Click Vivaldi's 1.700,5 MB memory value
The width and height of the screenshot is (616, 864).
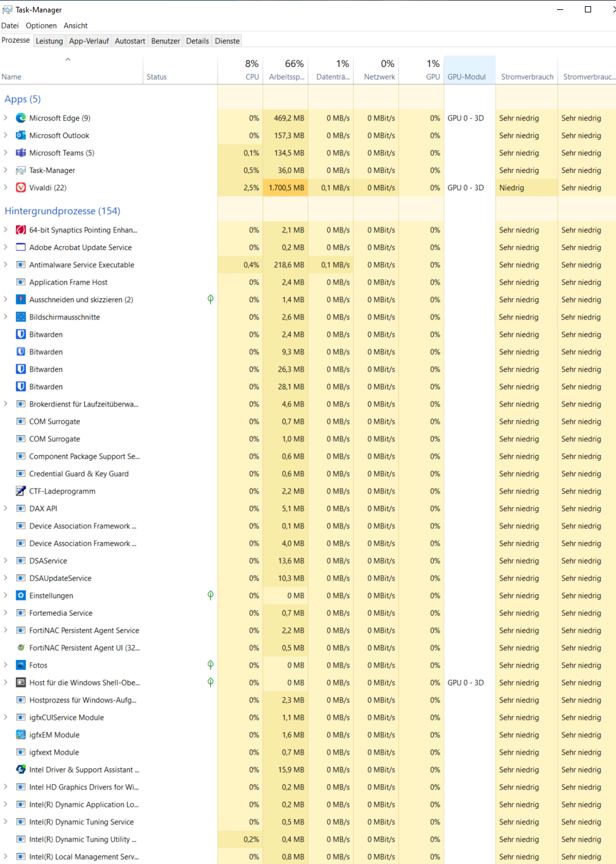click(285, 188)
